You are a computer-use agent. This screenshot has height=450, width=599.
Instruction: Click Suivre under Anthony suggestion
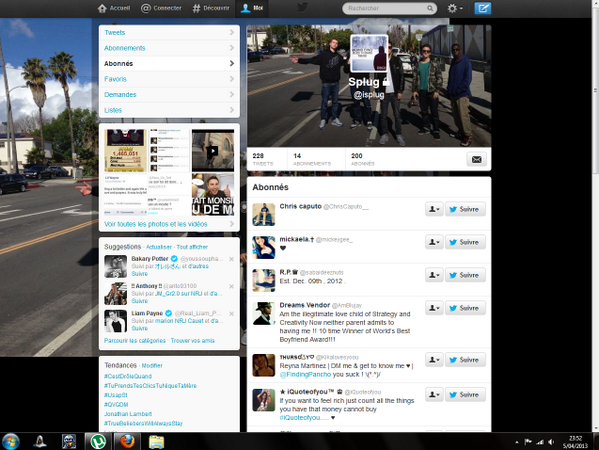click(x=139, y=301)
